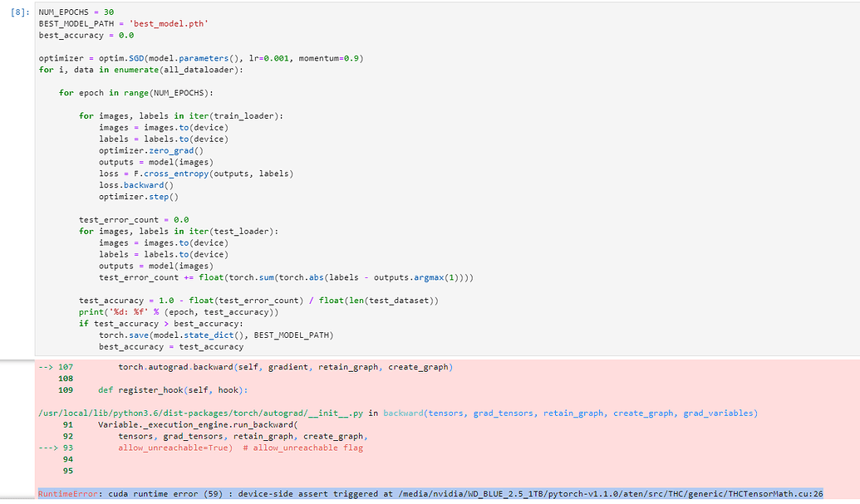Click traceback line 93 'allow_unreachable=True)'
The width and height of the screenshot is (860, 504).
(x=201, y=448)
